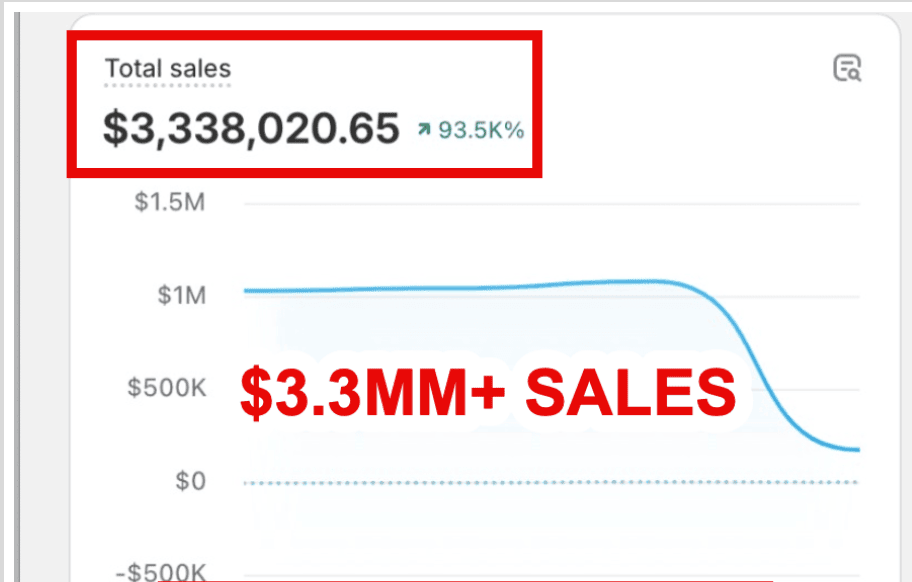Click the upward trend arrow icon
The width and height of the screenshot is (912, 582).
(424, 130)
